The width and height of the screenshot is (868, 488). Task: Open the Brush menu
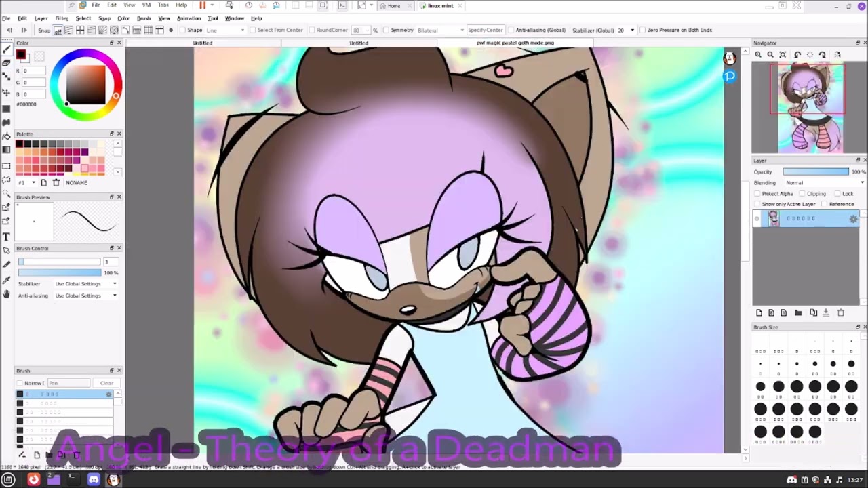point(144,18)
